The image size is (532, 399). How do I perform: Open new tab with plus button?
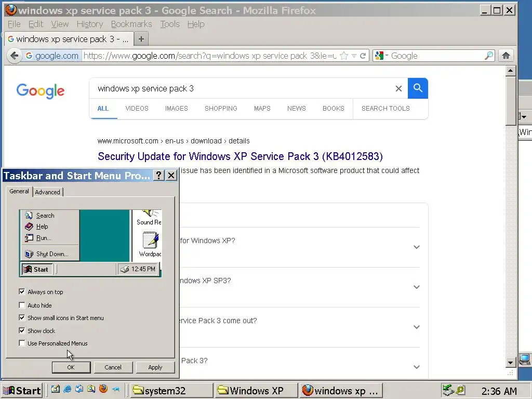coord(141,39)
